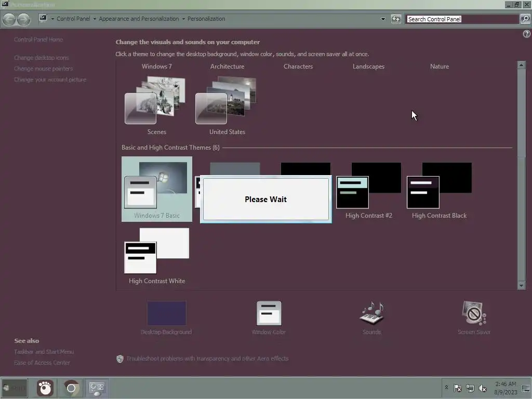Open the Start button

(x=14, y=388)
